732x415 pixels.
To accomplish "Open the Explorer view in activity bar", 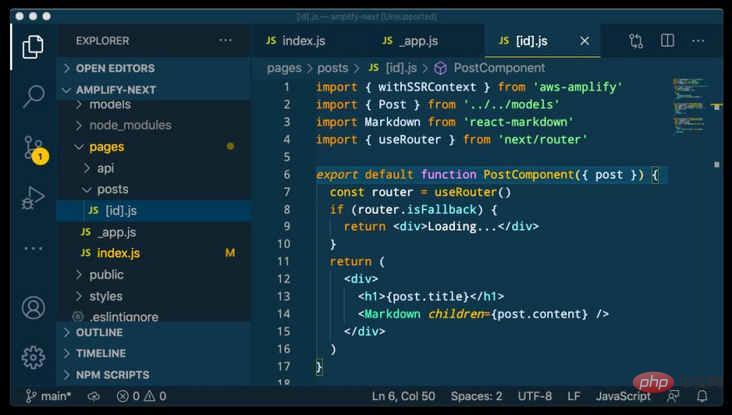I will tap(33, 46).
